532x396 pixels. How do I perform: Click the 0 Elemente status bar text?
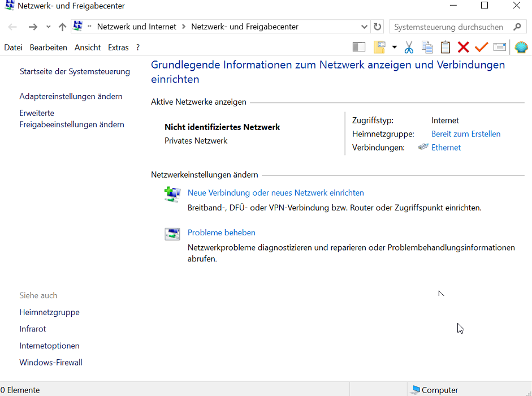tap(20, 390)
